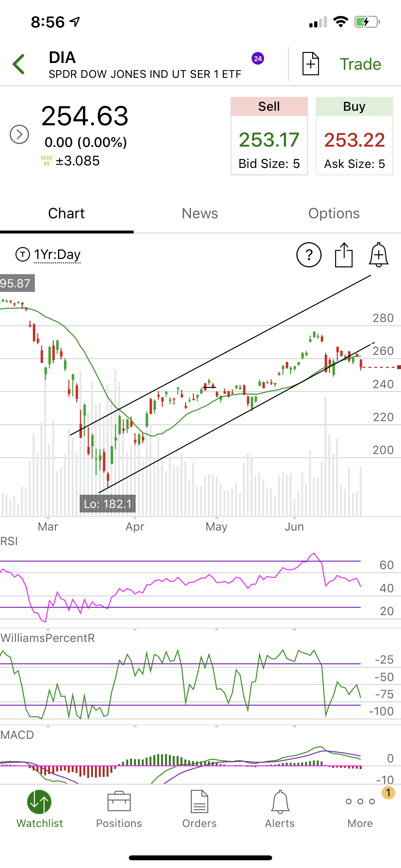
Task: Add a price alert with bell-plus icon
Action: (x=379, y=255)
